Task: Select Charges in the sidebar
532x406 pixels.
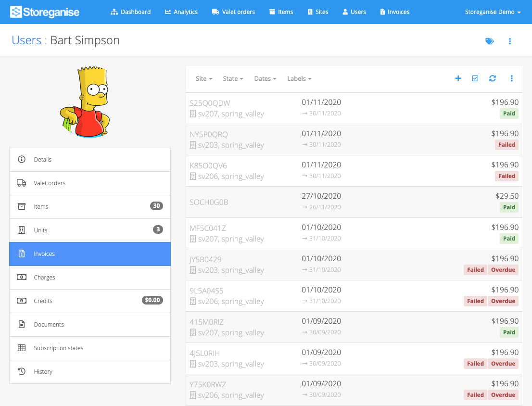Action: click(x=90, y=278)
